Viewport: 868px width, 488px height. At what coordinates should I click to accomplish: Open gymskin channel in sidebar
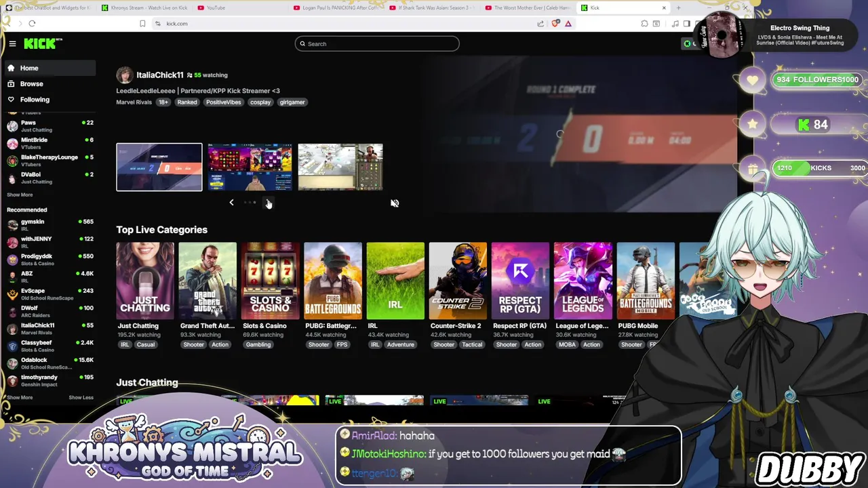tap(50, 225)
